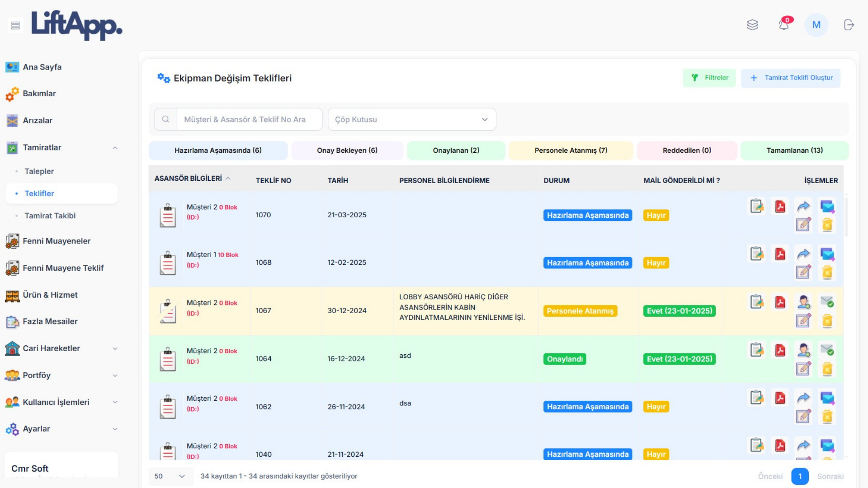Viewport: 868px width, 488px height.
Task: Click the layers stack icon in header
Action: 752,25
